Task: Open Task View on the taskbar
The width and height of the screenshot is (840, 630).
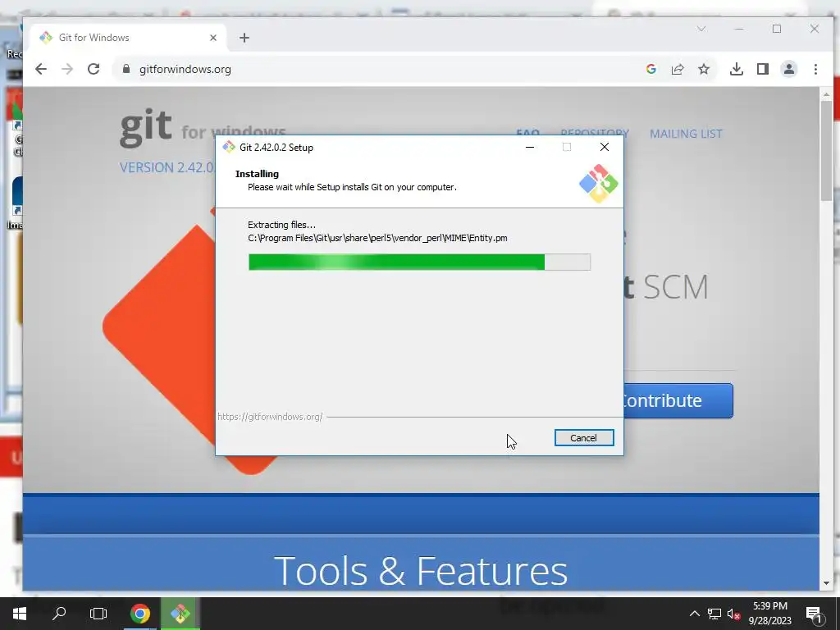Action: (x=98, y=614)
